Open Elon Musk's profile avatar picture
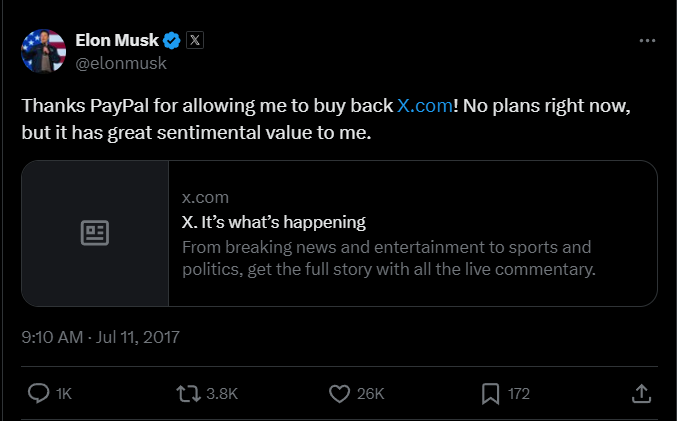 tap(41, 51)
